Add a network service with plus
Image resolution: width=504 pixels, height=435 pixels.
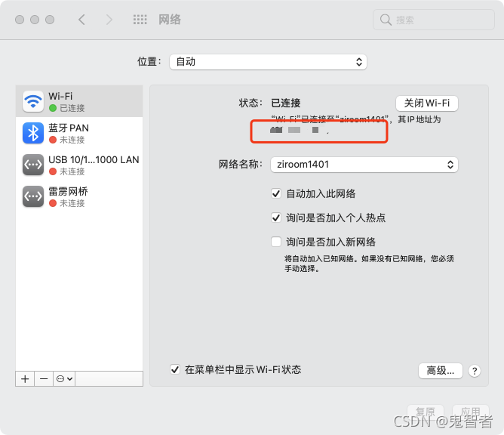point(25,378)
